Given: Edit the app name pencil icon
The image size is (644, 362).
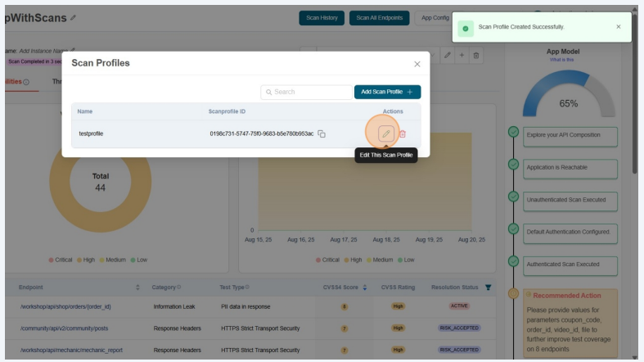Looking at the screenshot, I should pos(74,17).
